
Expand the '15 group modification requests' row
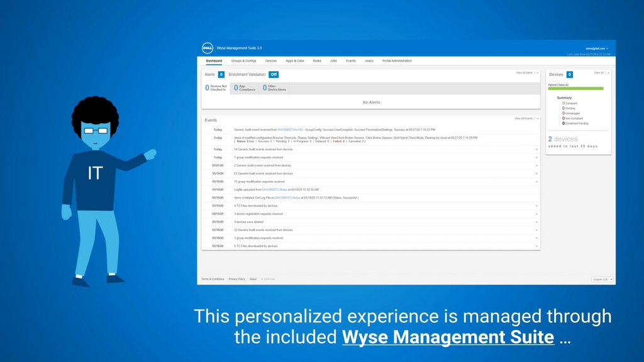pos(536,182)
